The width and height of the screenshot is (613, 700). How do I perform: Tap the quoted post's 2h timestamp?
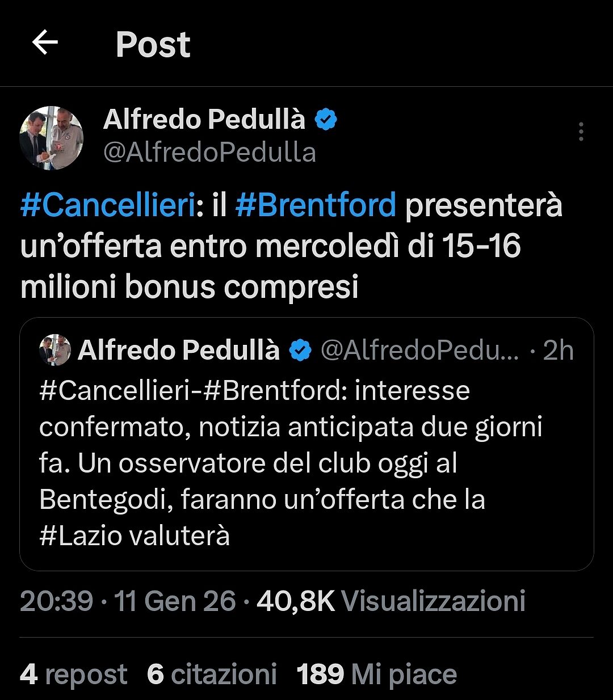[x=558, y=351]
